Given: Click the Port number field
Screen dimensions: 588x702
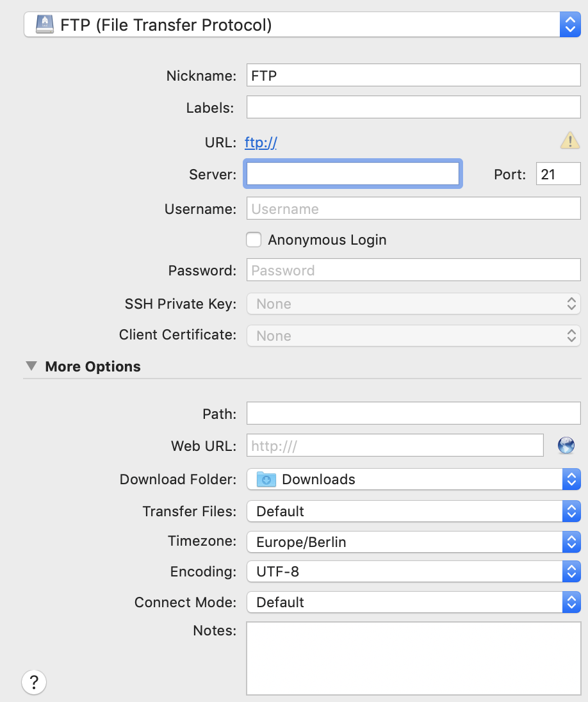Looking at the screenshot, I should [558, 174].
